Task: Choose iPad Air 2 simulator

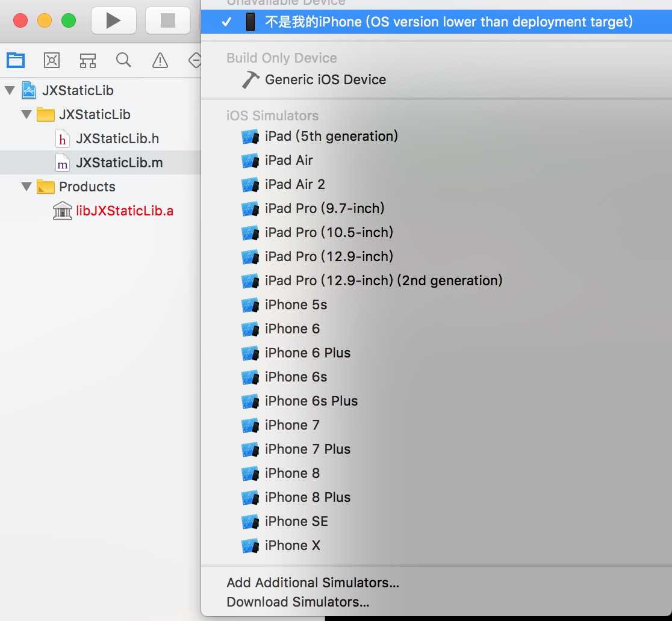Action: [437, 184]
